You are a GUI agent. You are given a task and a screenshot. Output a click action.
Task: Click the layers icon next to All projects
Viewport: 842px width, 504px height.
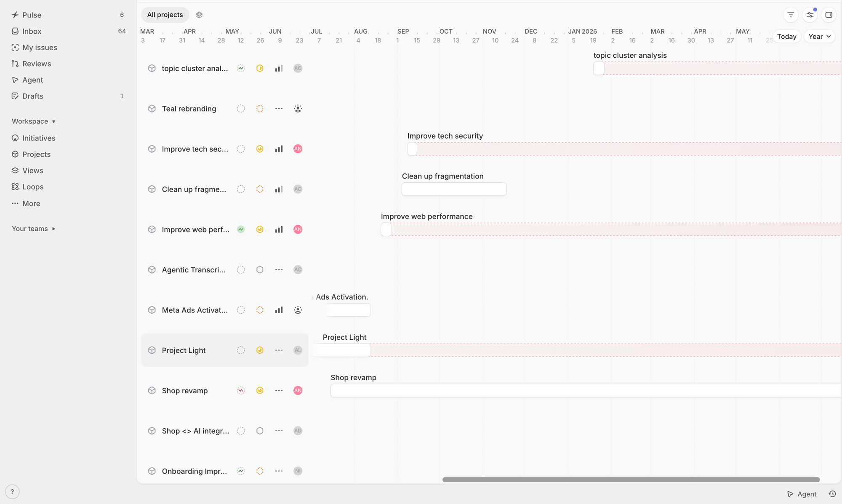coord(199,15)
